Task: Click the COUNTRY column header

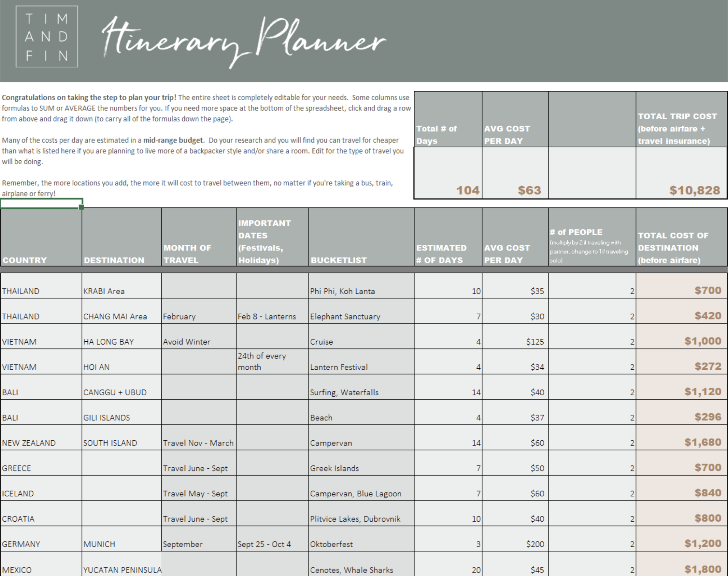Action: pos(41,237)
